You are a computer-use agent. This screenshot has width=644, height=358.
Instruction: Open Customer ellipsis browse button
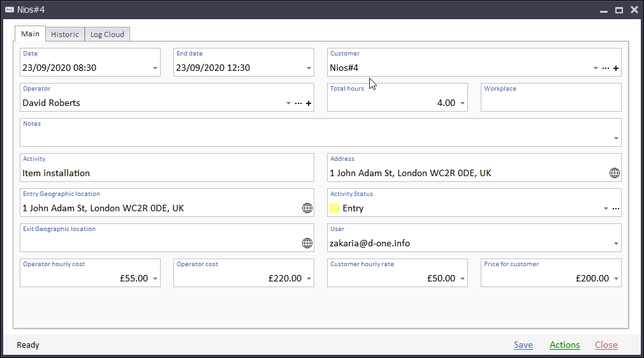coord(606,68)
